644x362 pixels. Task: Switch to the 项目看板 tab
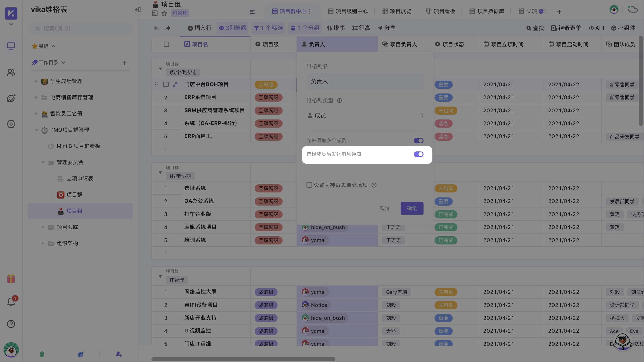coord(440,11)
